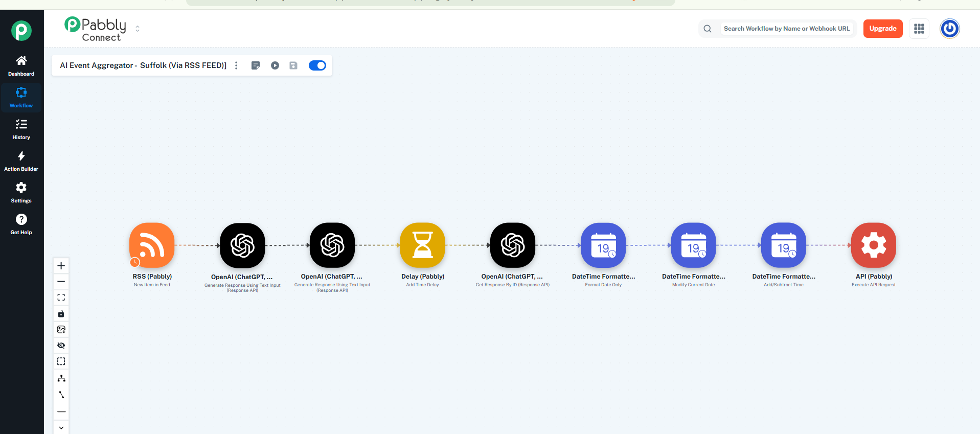This screenshot has width=980, height=434.
Task: Open the DateTime Formatter Modify Current Date node
Action: 693,245
